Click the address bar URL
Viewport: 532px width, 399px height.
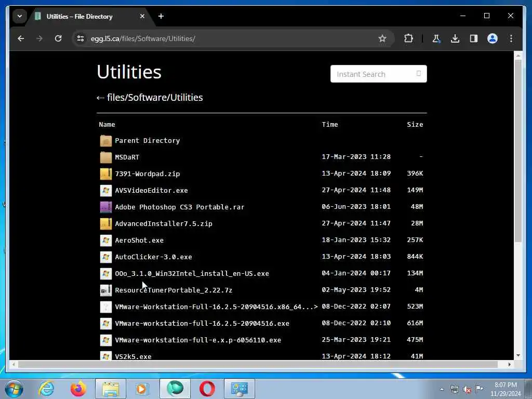[143, 38]
